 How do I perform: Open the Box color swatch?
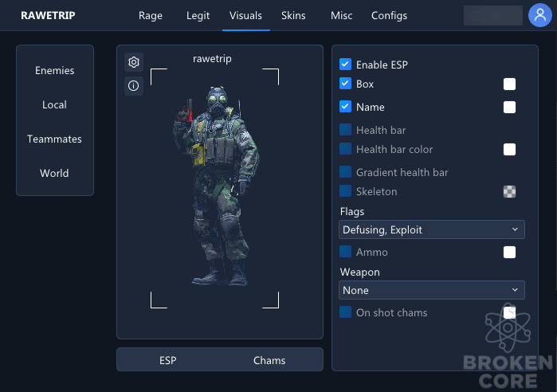click(509, 84)
